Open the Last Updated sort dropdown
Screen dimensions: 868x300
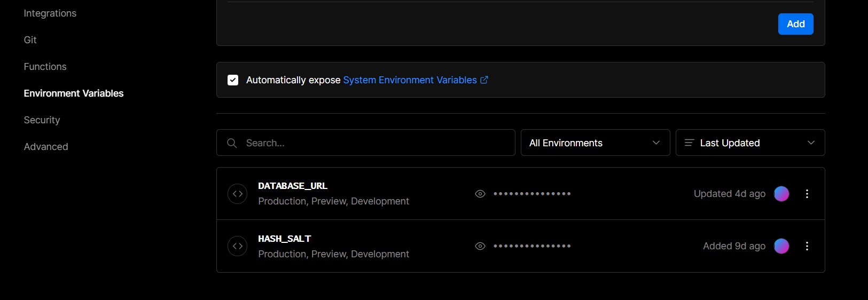coord(750,143)
